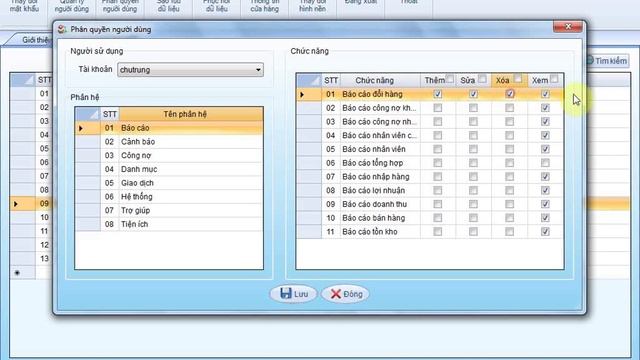Select the Báo cáo công nợ kh... function row
This screenshot has height=360, width=640.
430,108
